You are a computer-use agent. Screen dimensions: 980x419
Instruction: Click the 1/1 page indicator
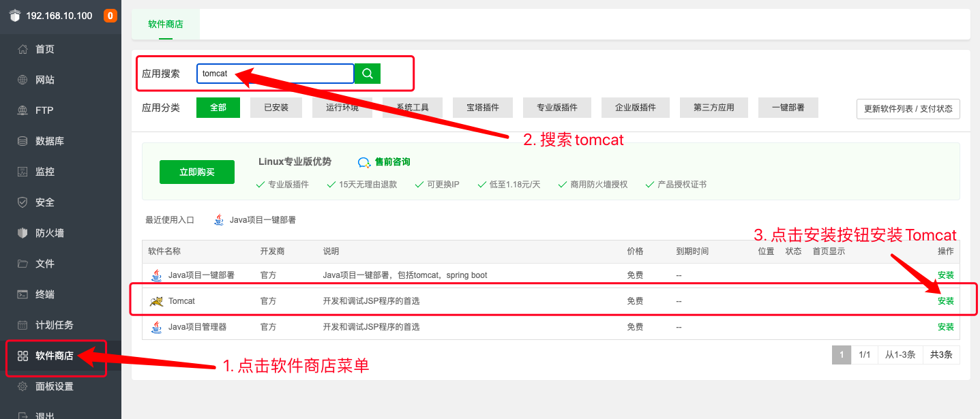(865, 354)
